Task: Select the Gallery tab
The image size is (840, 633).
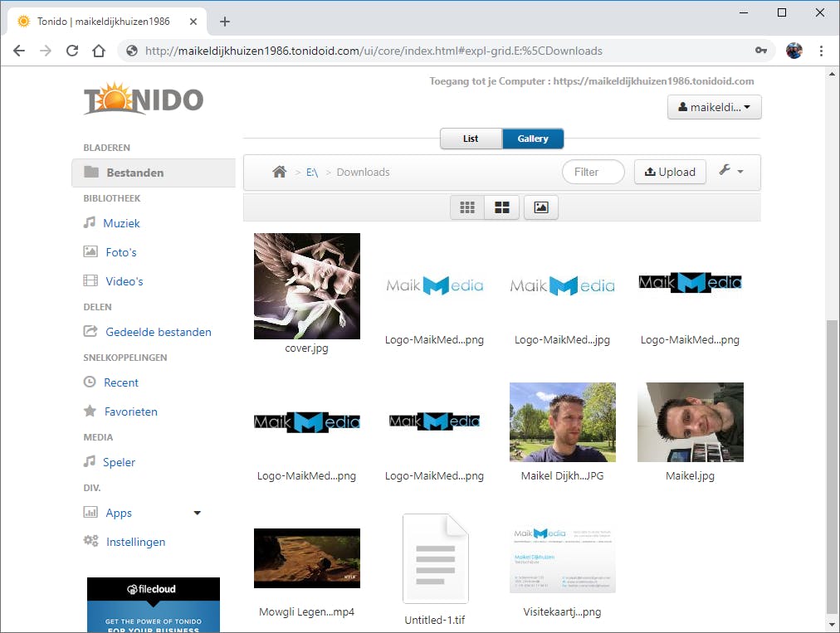Action: (x=533, y=139)
